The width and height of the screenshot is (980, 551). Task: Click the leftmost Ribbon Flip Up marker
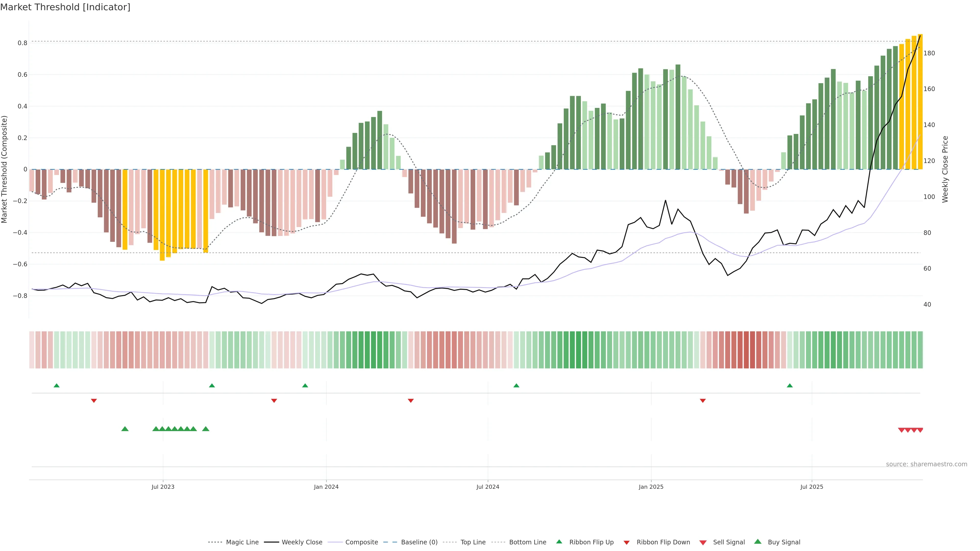coord(57,386)
